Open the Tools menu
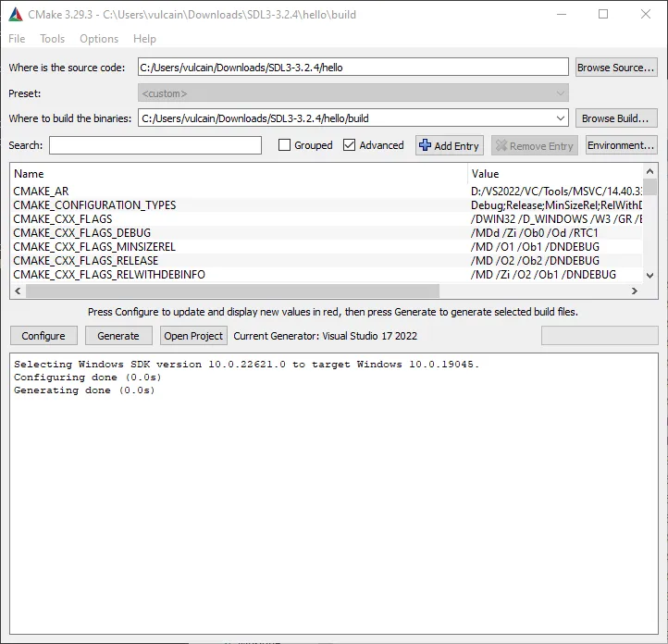Viewport: 668px width, 644px height. tap(53, 39)
